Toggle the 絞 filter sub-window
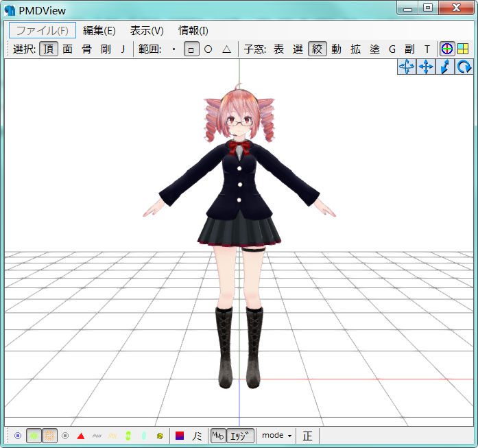 click(318, 49)
